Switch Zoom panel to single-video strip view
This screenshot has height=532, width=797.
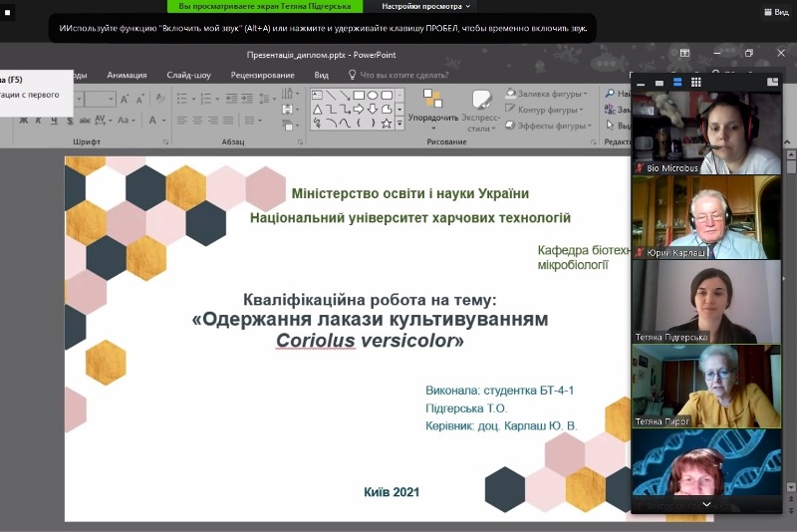(x=660, y=82)
